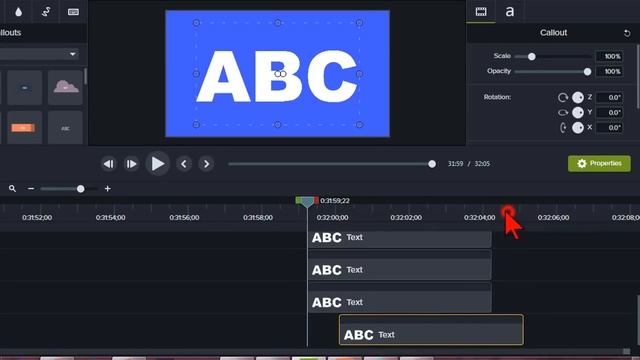Click the Z rotation value field
The width and height of the screenshot is (640, 360).
(x=609, y=98)
